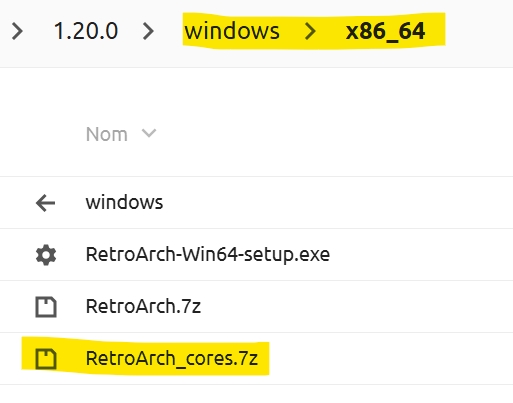Sort files by the Nom column header
Viewport: 513px width, 403px height.
coord(107,134)
